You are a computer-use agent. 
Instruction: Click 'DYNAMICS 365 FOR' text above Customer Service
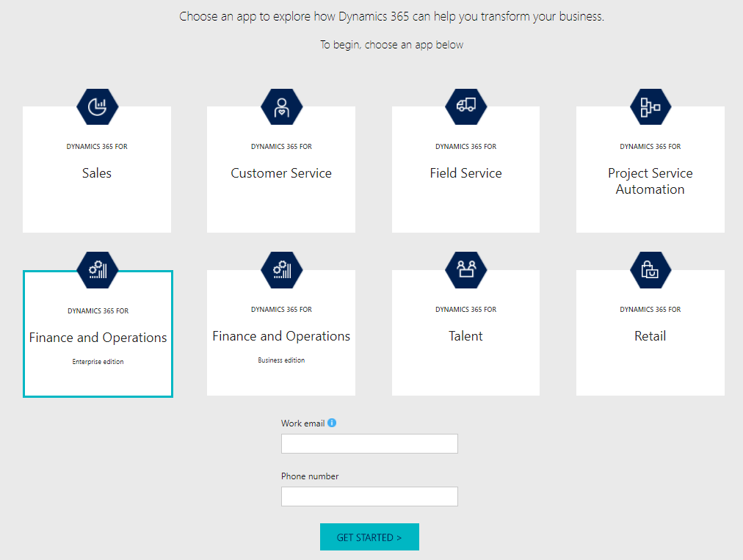pos(281,146)
